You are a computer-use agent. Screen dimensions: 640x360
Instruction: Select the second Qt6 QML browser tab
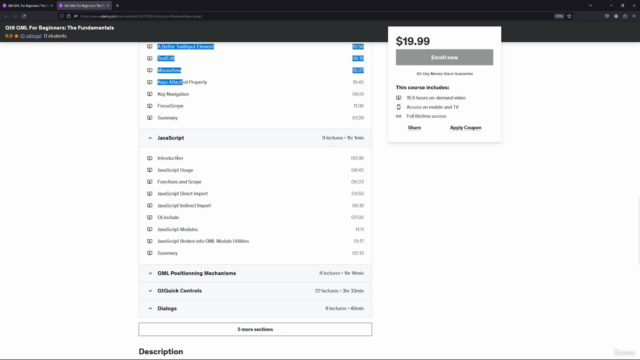pos(84,6)
